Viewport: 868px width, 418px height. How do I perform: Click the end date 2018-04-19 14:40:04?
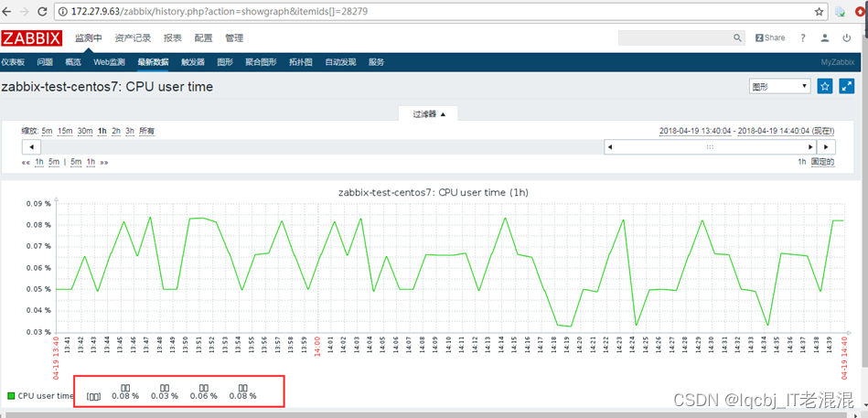pos(776,131)
